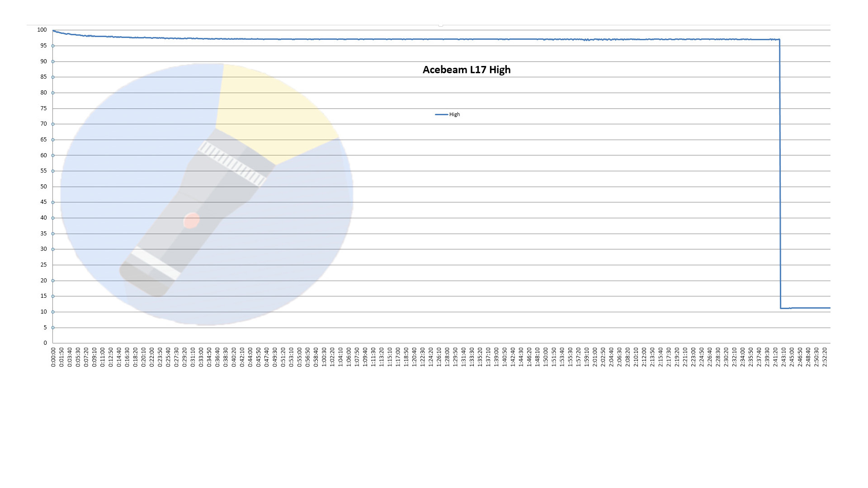This screenshot has height=488, width=868.
Task: Click the y-axis label 30
Action: [43, 249]
